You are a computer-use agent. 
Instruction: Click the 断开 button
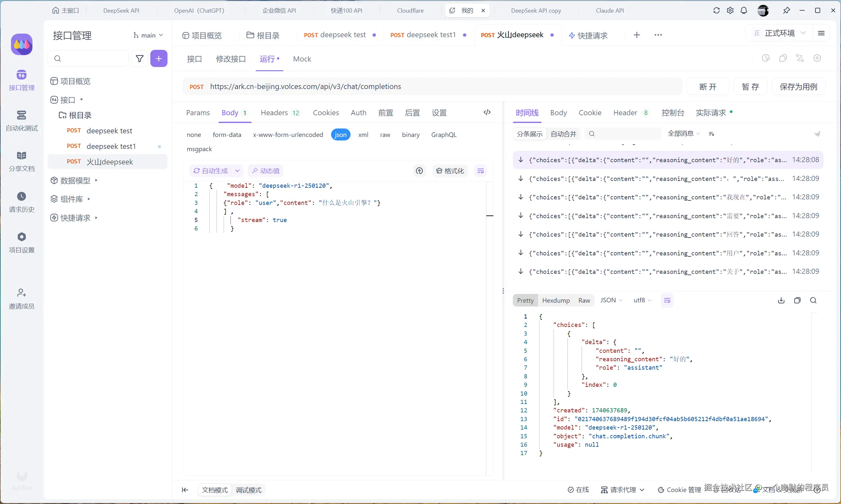[x=708, y=87]
